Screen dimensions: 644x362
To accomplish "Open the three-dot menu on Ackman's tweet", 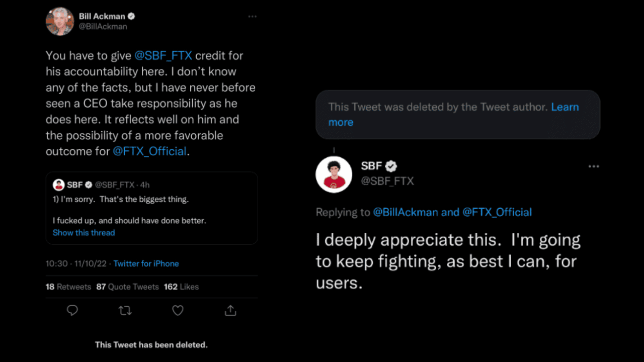I will pyautogui.click(x=252, y=17).
